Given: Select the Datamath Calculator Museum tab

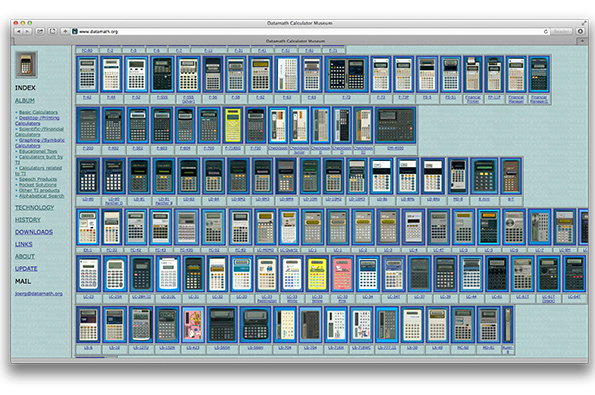Looking at the screenshot, I should 295,41.
